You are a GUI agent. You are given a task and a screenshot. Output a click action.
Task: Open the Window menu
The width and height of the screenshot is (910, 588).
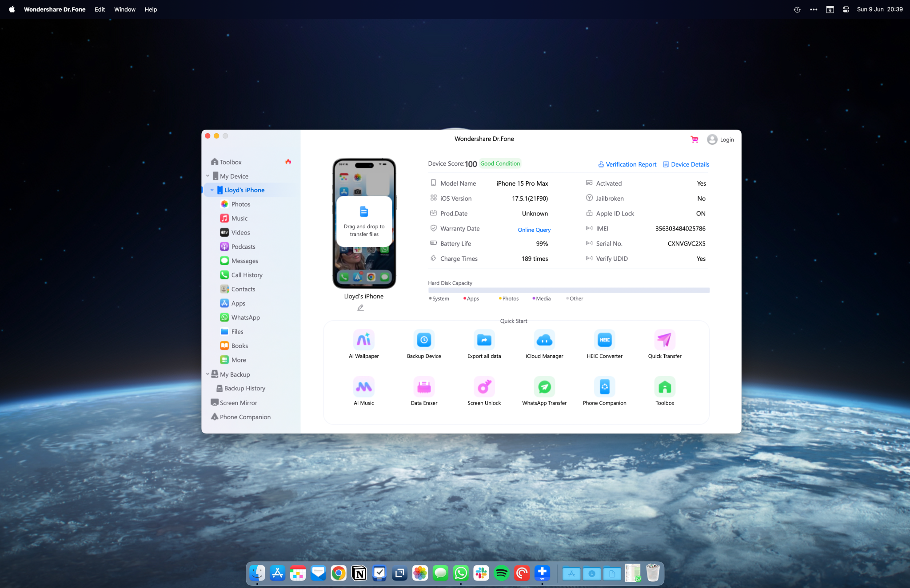point(125,9)
